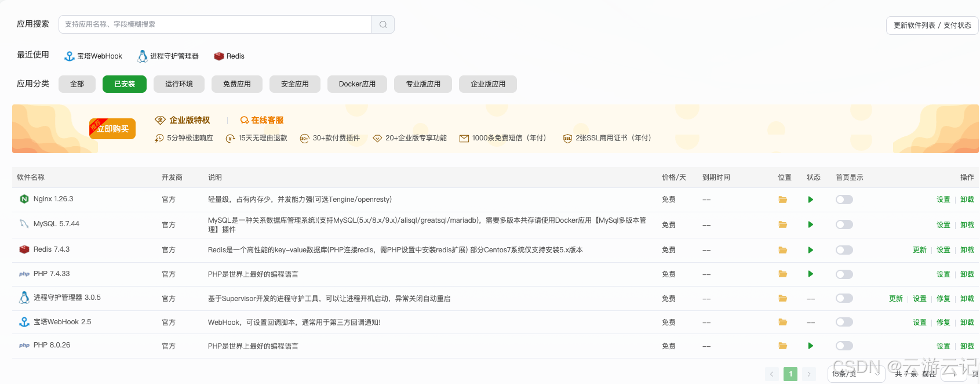The image size is (980, 384).
Task: Open the folder icon for Nginx 1.26.3
Action: (x=782, y=200)
